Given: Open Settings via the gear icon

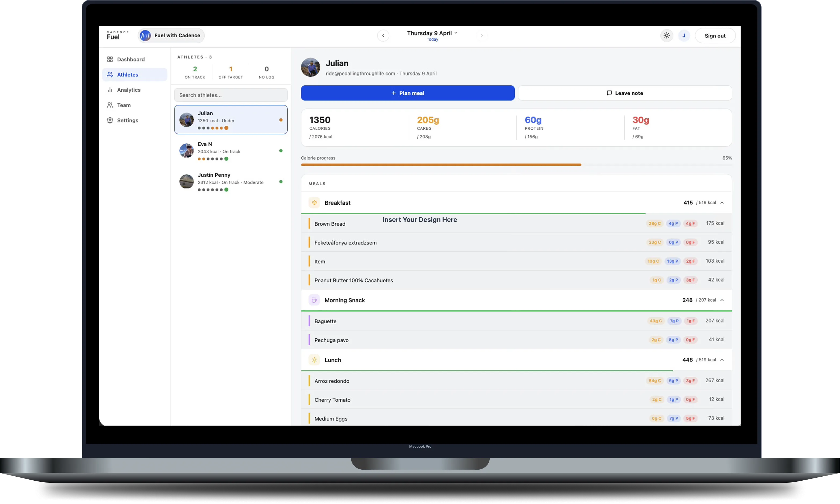Looking at the screenshot, I should pyautogui.click(x=110, y=120).
